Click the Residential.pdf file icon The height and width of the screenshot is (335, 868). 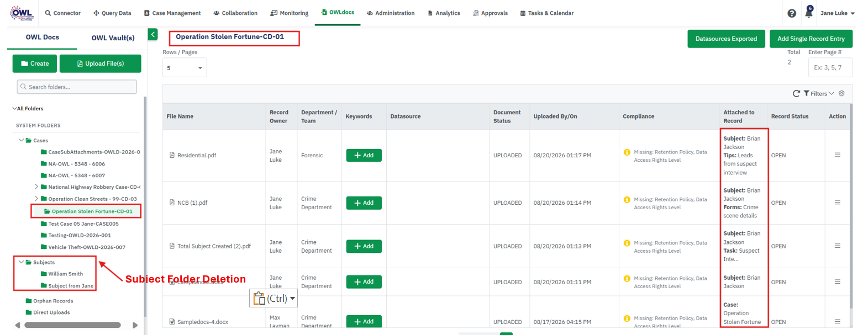tap(172, 155)
